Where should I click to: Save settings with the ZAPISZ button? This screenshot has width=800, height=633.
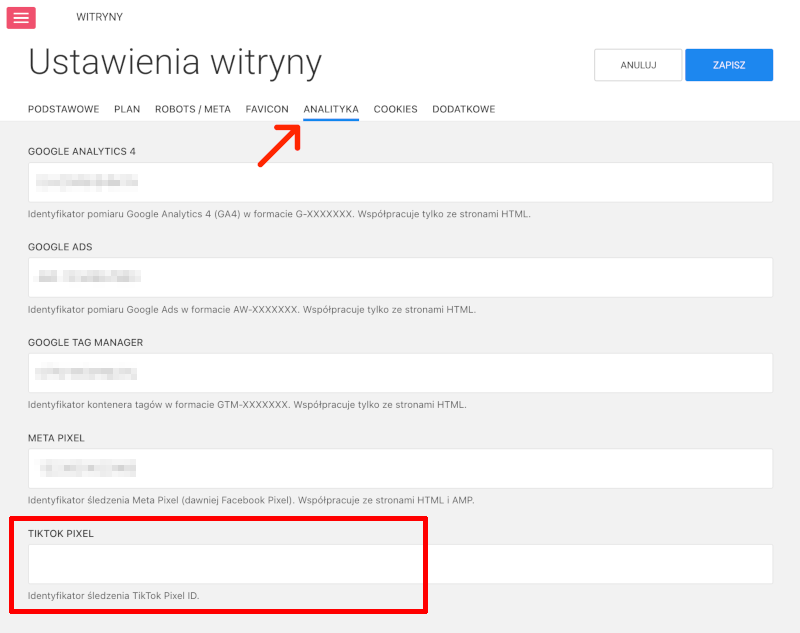[728, 65]
